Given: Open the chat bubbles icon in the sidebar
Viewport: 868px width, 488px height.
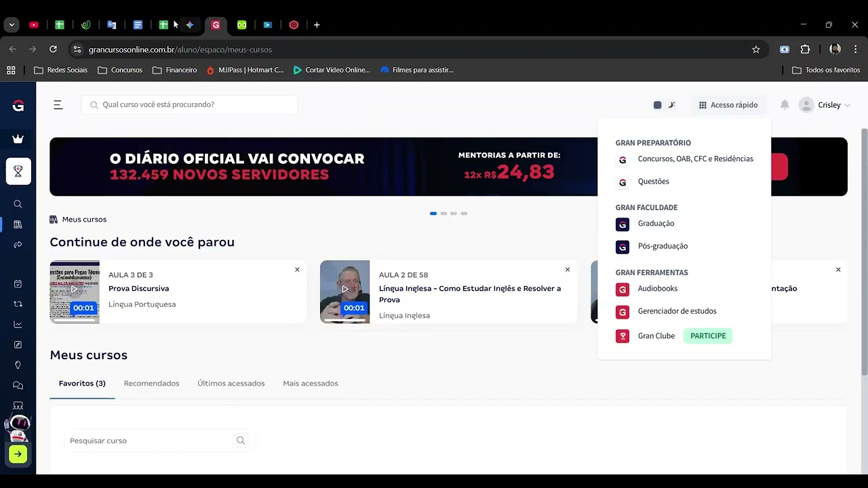Looking at the screenshot, I should [18, 386].
